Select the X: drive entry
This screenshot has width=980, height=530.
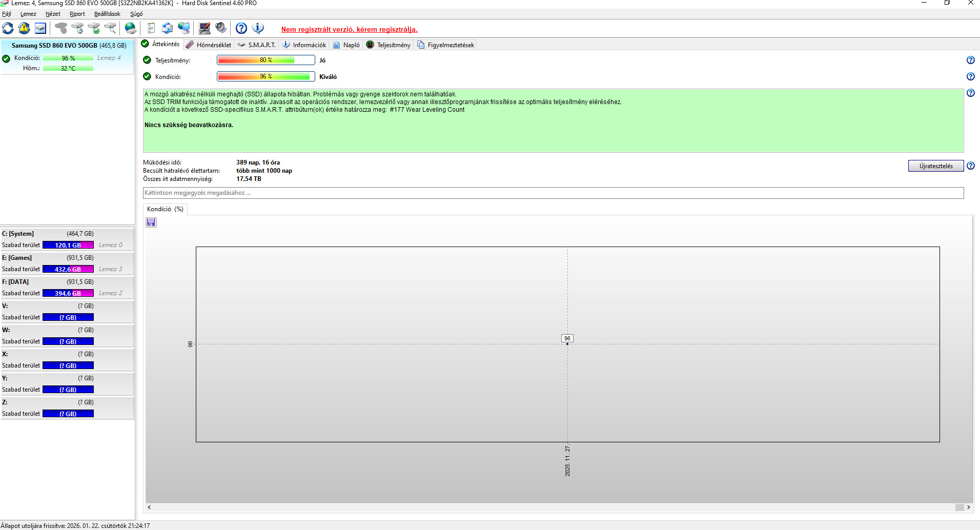coord(68,360)
